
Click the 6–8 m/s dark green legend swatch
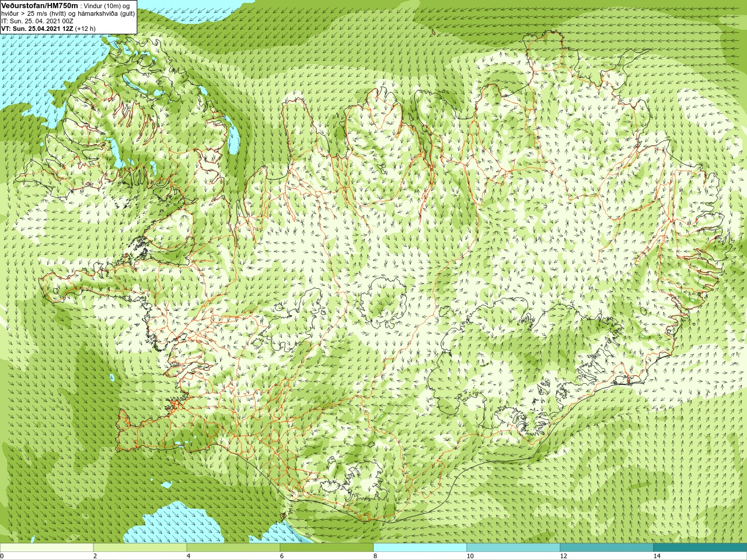(x=327, y=548)
